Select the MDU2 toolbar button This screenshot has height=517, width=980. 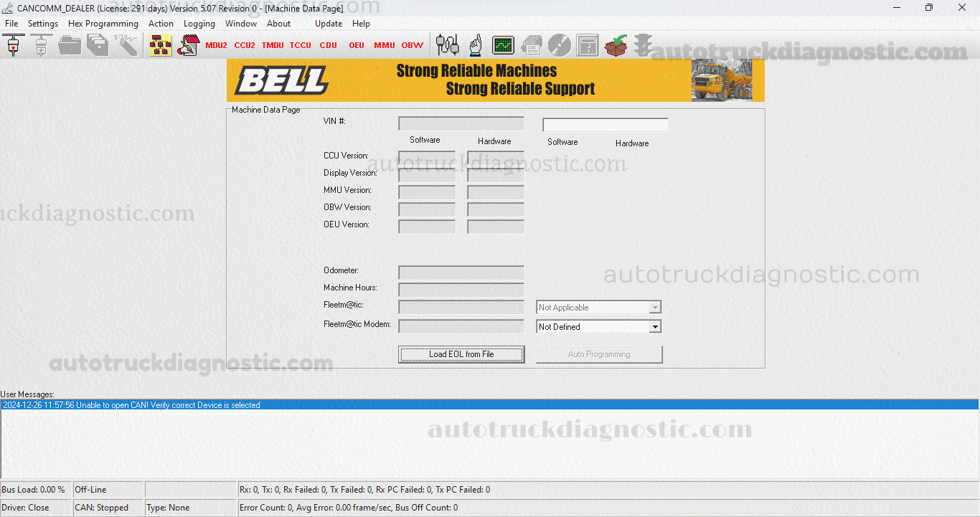(216, 45)
